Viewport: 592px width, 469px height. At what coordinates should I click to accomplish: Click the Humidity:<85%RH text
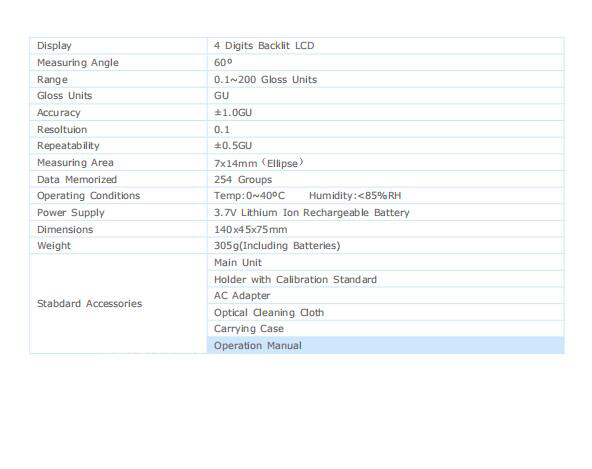click(355, 196)
